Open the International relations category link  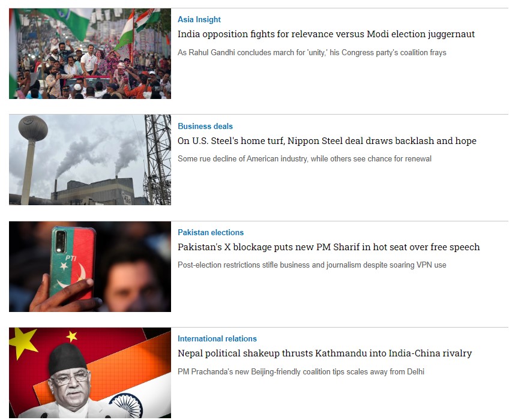[x=217, y=339]
